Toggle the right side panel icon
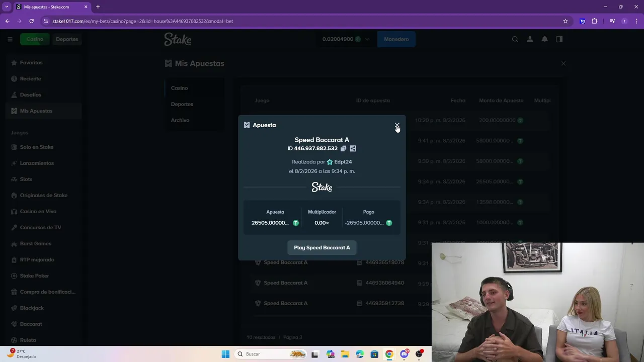 click(559, 39)
